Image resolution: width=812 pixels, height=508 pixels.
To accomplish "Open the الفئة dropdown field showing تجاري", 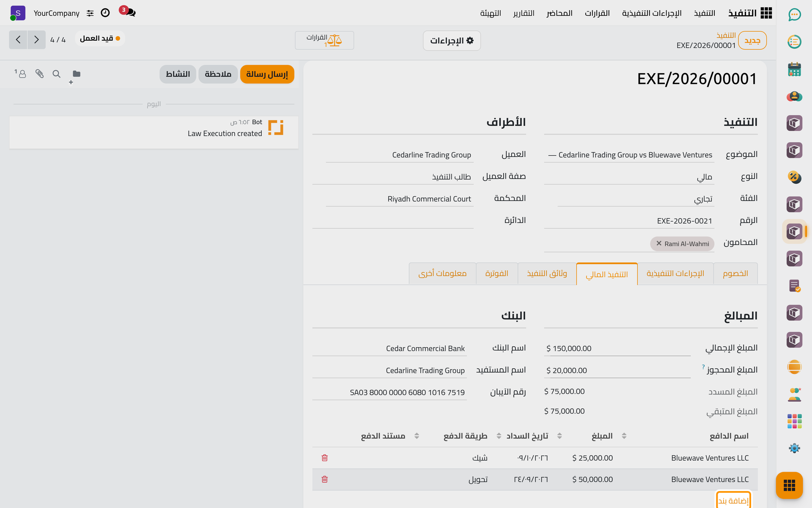I will tap(636, 199).
